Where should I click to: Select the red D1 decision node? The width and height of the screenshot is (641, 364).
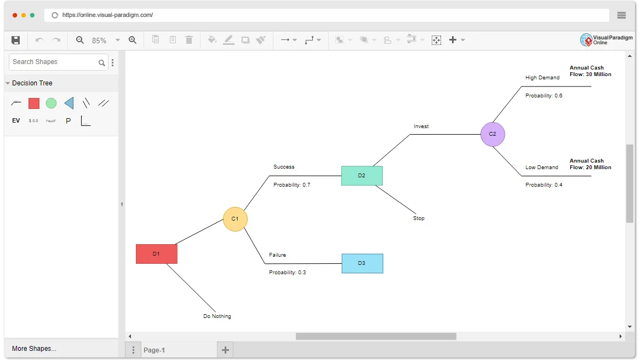click(157, 253)
